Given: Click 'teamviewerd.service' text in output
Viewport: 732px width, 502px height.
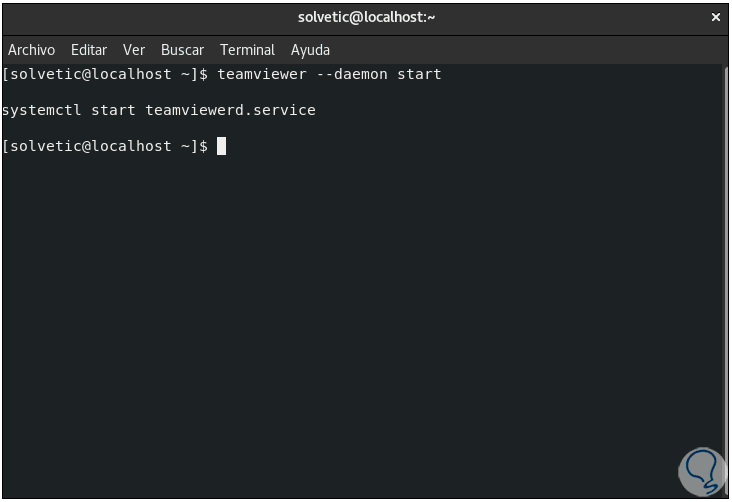Looking at the screenshot, I should point(230,110).
